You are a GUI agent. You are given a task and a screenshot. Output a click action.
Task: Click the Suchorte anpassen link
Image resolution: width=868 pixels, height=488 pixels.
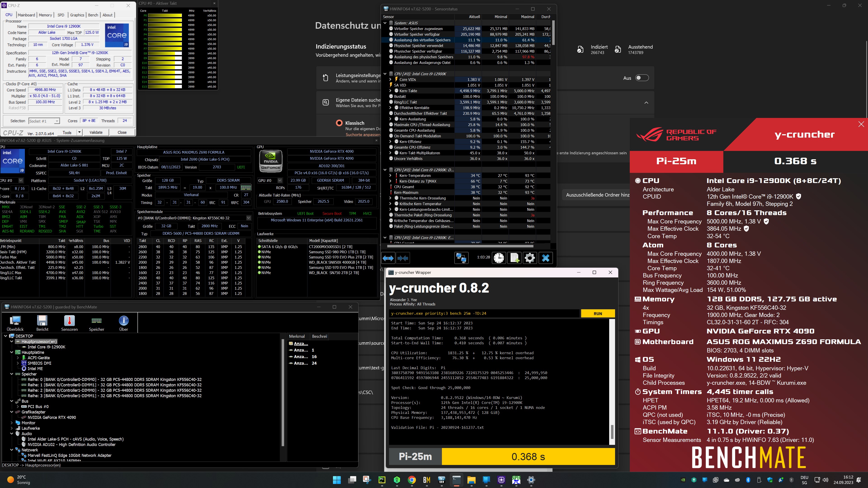pyautogui.click(x=363, y=135)
